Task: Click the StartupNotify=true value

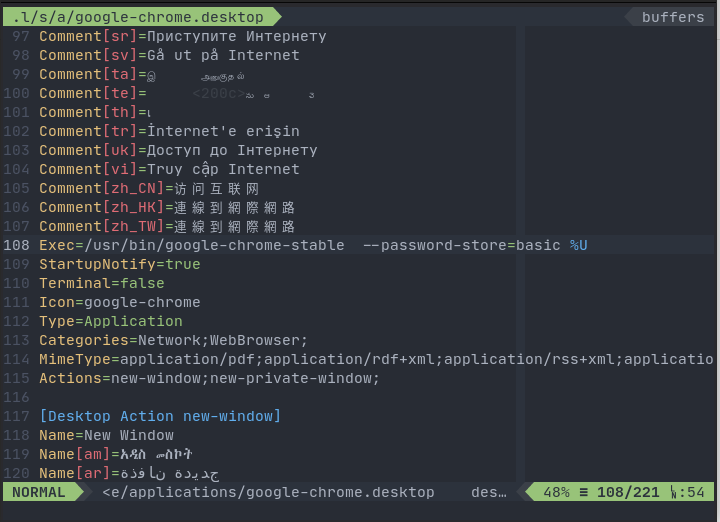Action: coord(182,264)
